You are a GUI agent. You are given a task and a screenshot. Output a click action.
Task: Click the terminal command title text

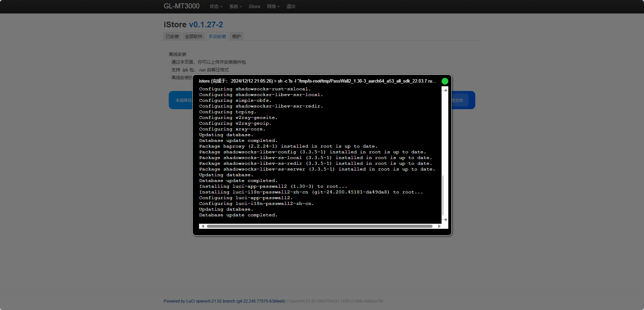click(x=317, y=81)
